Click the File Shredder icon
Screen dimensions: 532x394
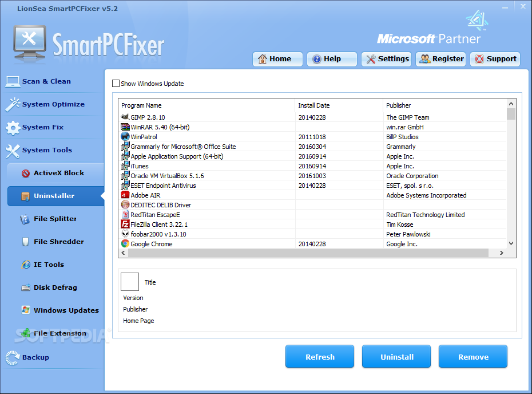tap(25, 242)
